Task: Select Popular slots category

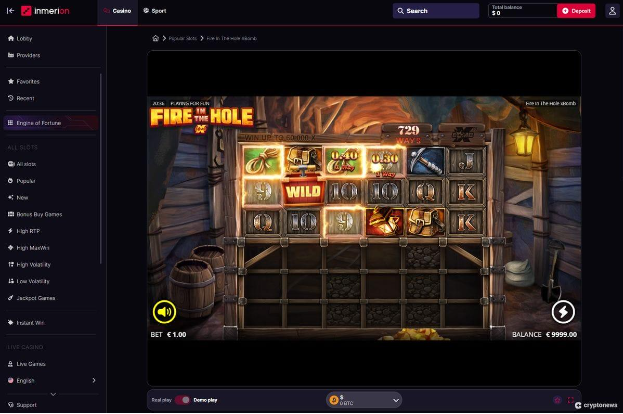Action: [x=21, y=181]
